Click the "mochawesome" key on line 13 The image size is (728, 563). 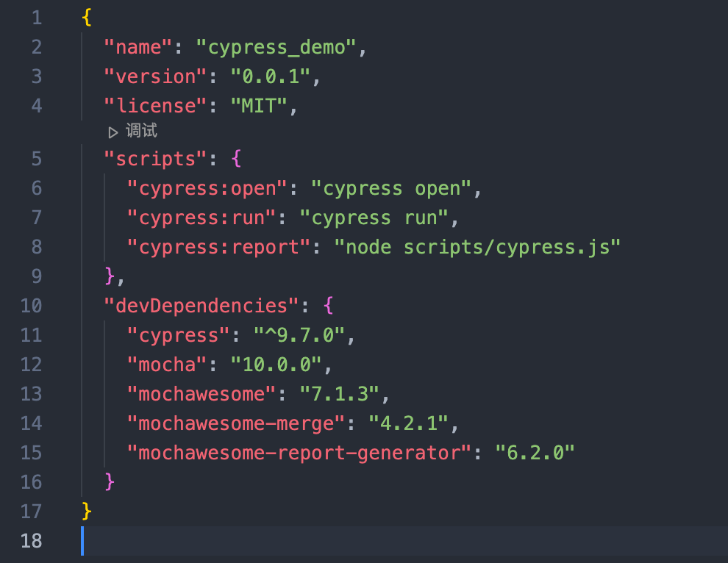[x=201, y=394]
